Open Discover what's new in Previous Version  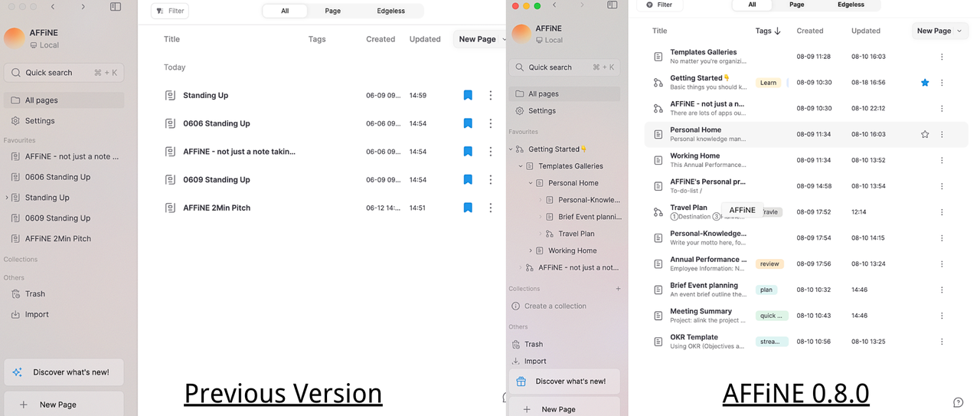[64, 372]
